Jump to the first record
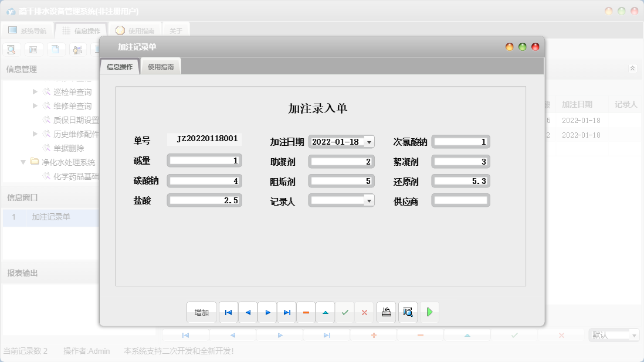644x362 pixels. [228, 313]
